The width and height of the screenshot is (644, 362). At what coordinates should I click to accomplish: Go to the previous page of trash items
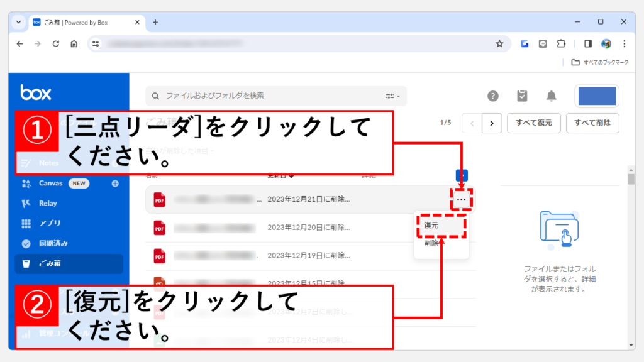click(472, 123)
